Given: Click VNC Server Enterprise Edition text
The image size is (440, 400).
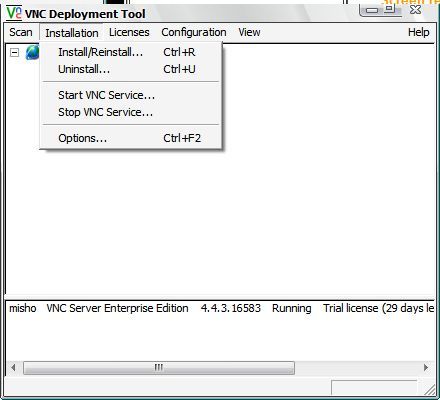Looking at the screenshot, I should pyautogui.click(x=117, y=308).
